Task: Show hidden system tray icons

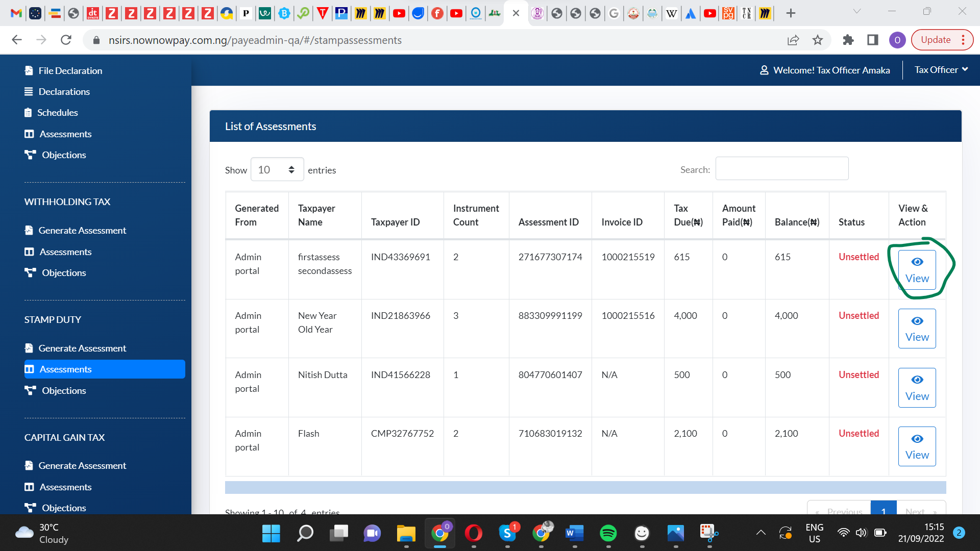Action: [761, 533]
